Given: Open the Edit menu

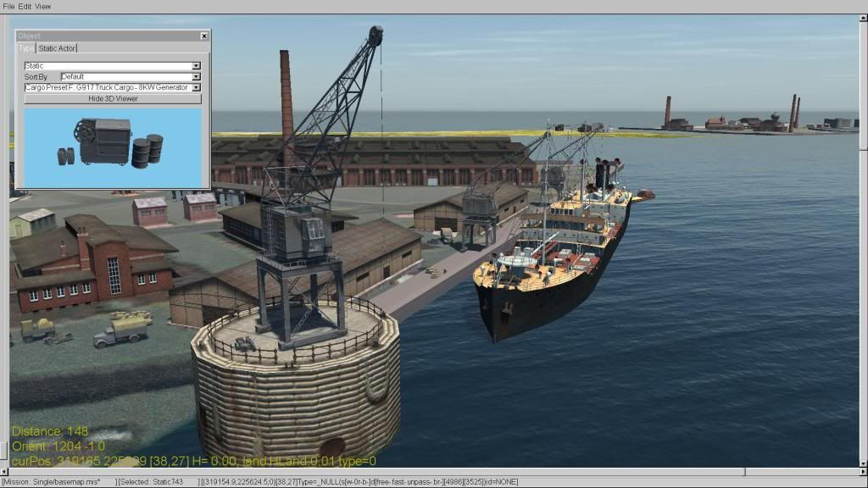Looking at the screenshot, I should click(25, 7).
